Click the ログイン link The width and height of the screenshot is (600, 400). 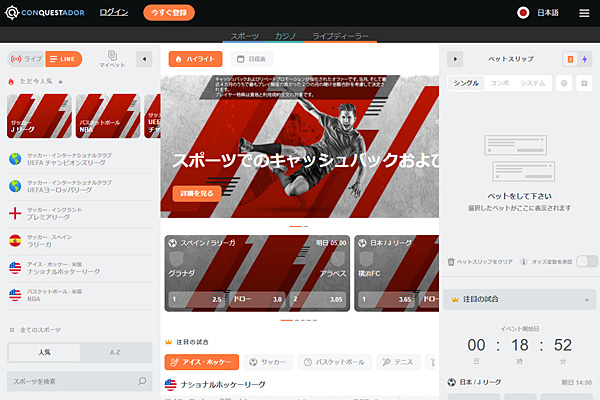point(115,13)
